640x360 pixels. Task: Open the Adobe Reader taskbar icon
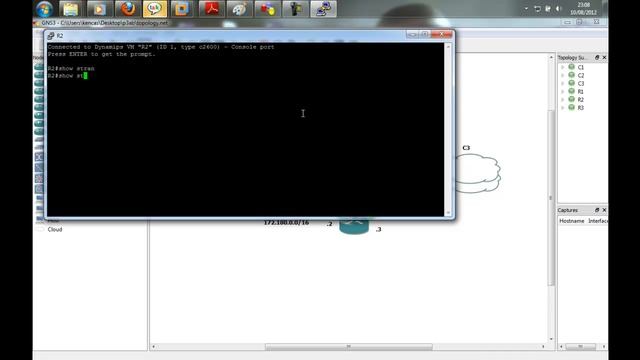pyautogui.click(x=211, y=9)
